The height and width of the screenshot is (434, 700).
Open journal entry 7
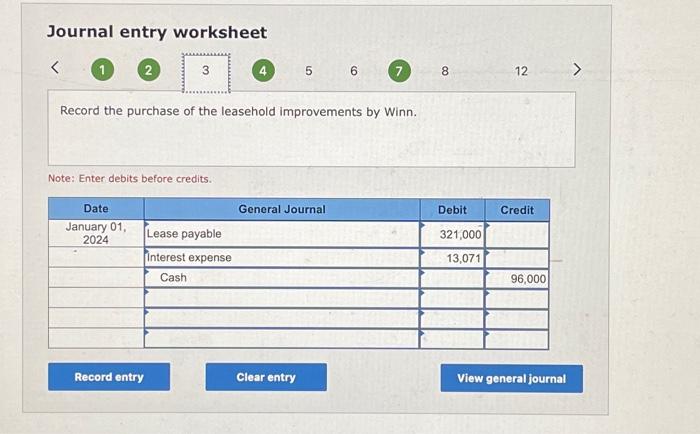[399, 71]
